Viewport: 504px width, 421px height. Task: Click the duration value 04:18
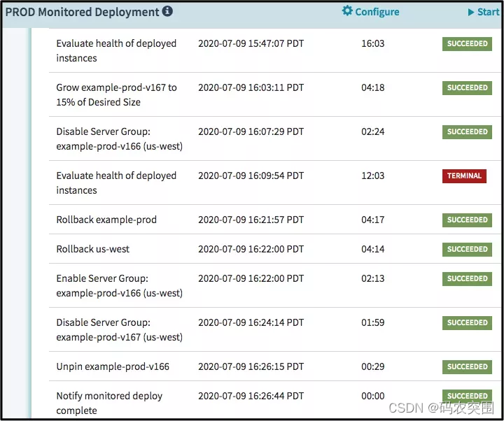[373, 87]
